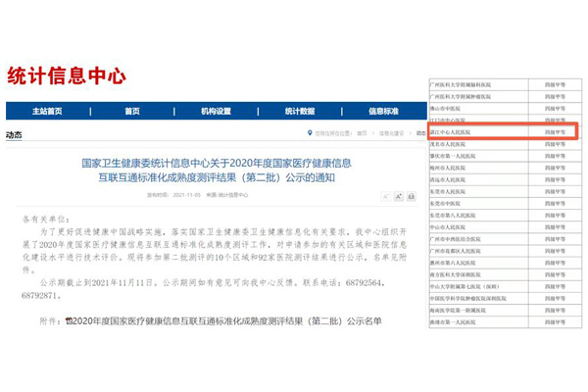Click the increase font size A+ icon
Screen dimensions: 588x392
[x=399, y=196]
